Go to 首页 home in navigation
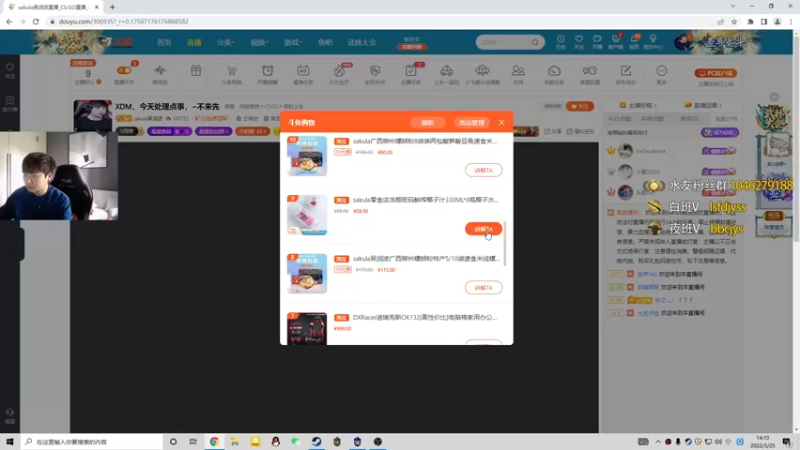 [164, 42]
